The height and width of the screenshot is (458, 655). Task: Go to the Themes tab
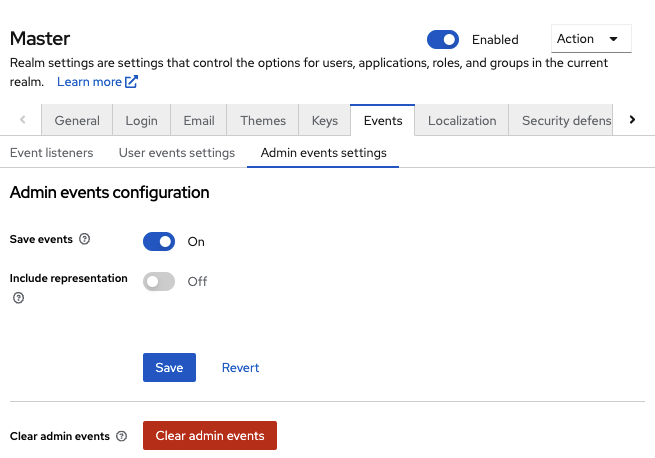point(263,120)
